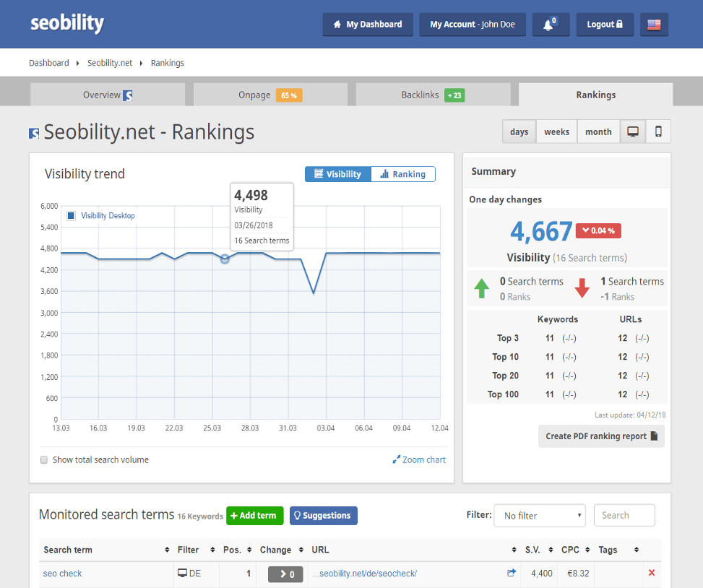
Task: Create PDF ranking report
Action: [601, 436]
